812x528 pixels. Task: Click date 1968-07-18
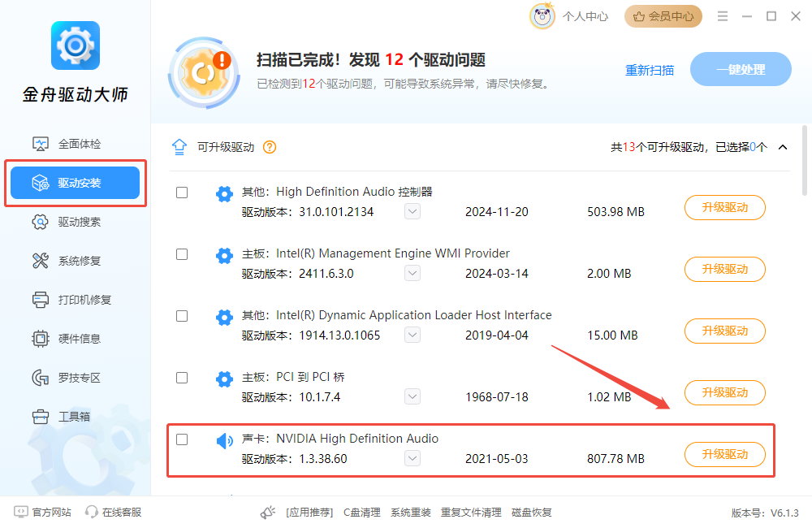pos(497,397)
